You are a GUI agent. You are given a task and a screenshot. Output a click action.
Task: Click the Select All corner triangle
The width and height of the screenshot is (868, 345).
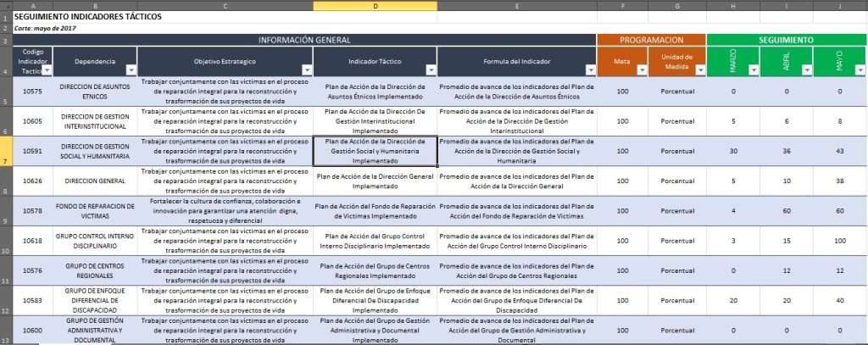pos(6,6)
